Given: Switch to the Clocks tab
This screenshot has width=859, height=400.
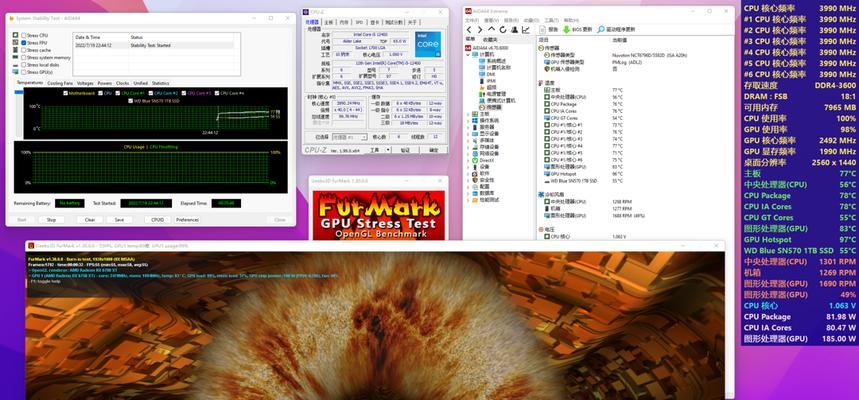Looking at the screenshot, I should (123, 83).
